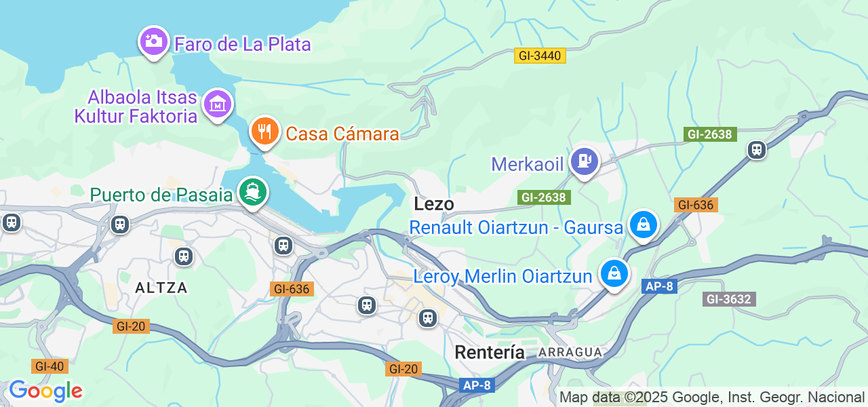Open the Map data ©2025 Google attribution

pyautogui.click(x=712, y=398)
